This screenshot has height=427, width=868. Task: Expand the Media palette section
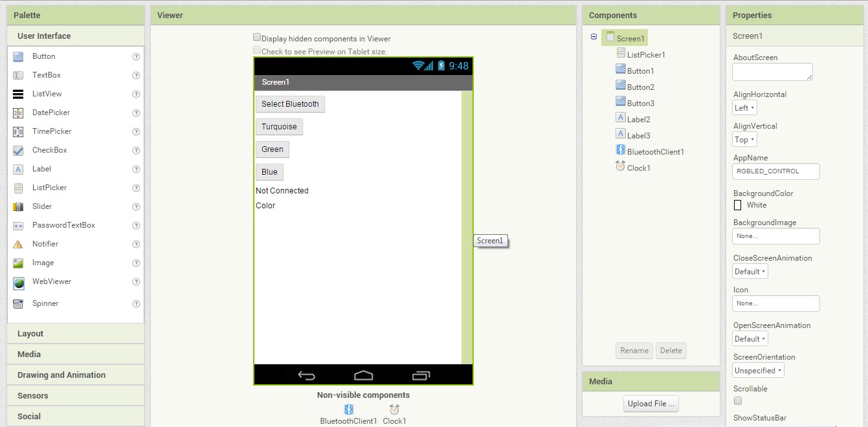[x=76, y=355]
